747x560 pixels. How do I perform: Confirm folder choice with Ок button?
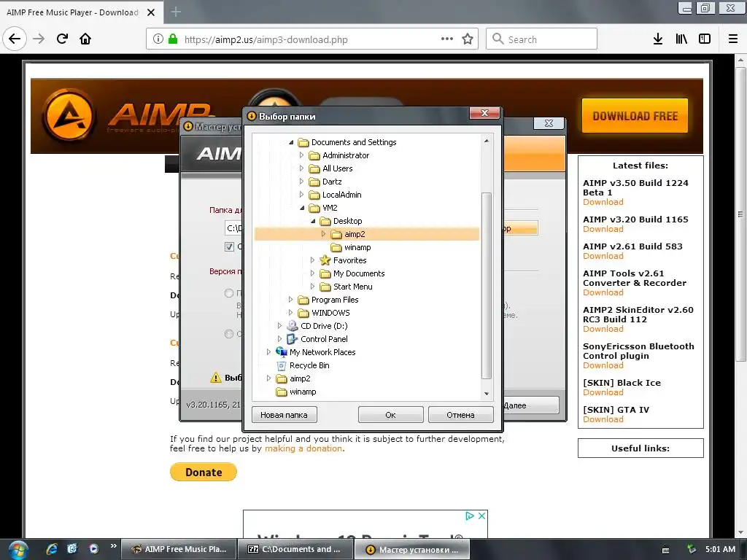click(391, 415)
